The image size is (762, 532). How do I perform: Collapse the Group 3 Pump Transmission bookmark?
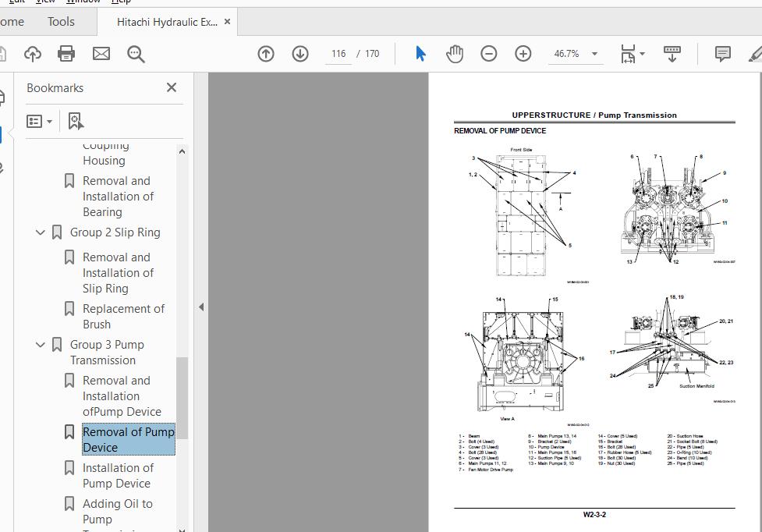pyautogui.click(x=40, y=345)
